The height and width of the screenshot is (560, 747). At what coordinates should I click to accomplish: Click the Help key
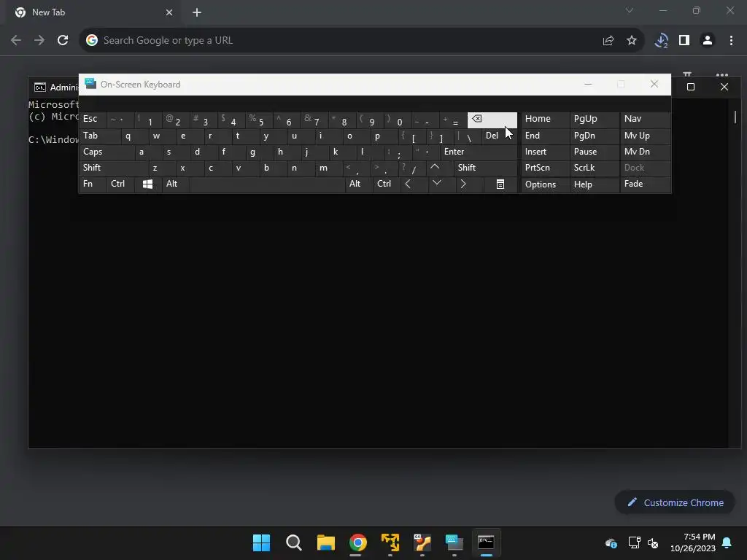594,184
